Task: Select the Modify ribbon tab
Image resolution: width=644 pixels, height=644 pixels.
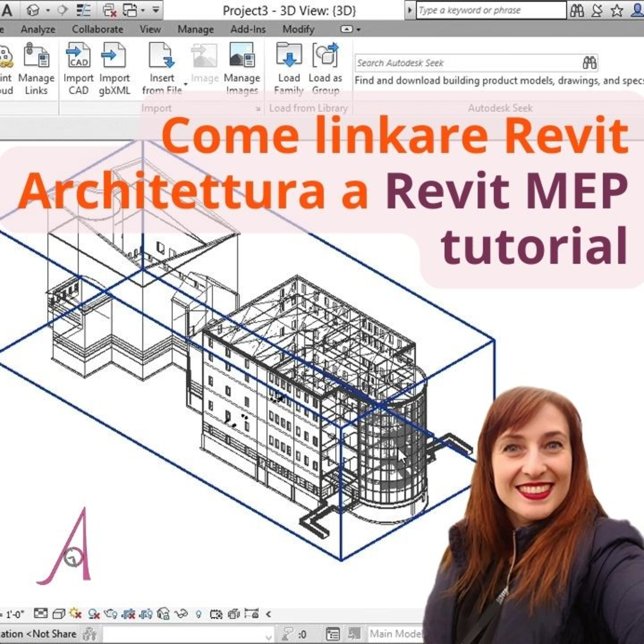Action: pos(299,29)
